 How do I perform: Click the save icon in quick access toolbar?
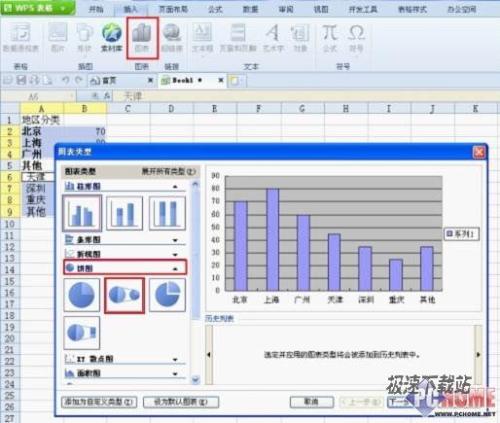pos(21,80)
